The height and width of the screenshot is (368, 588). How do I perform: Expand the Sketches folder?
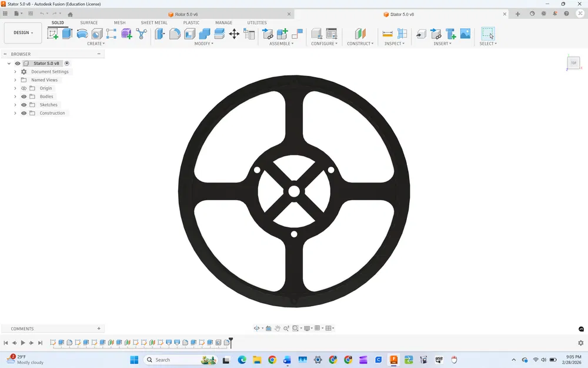pyautogui.click(x=15, y=105)
